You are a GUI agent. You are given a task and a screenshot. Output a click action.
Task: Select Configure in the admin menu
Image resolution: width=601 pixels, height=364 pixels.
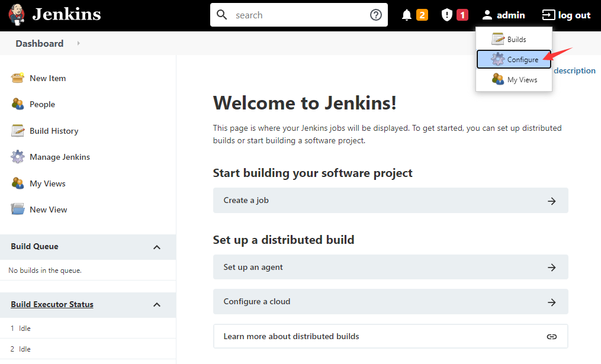coord(514,59)
